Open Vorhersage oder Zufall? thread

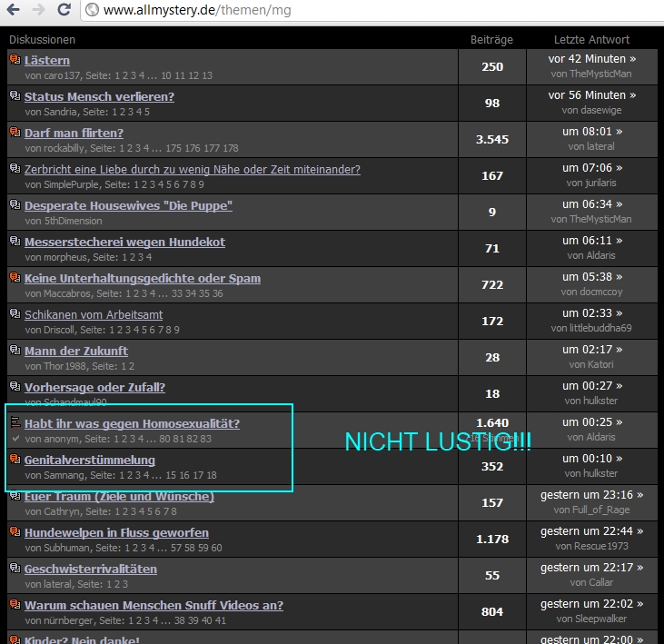(94, 388)
